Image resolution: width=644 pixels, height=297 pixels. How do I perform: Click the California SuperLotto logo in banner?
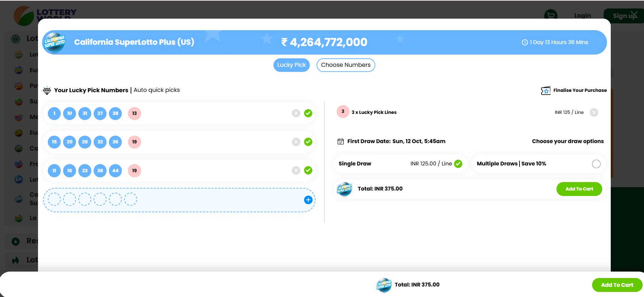tap(54, 42)
